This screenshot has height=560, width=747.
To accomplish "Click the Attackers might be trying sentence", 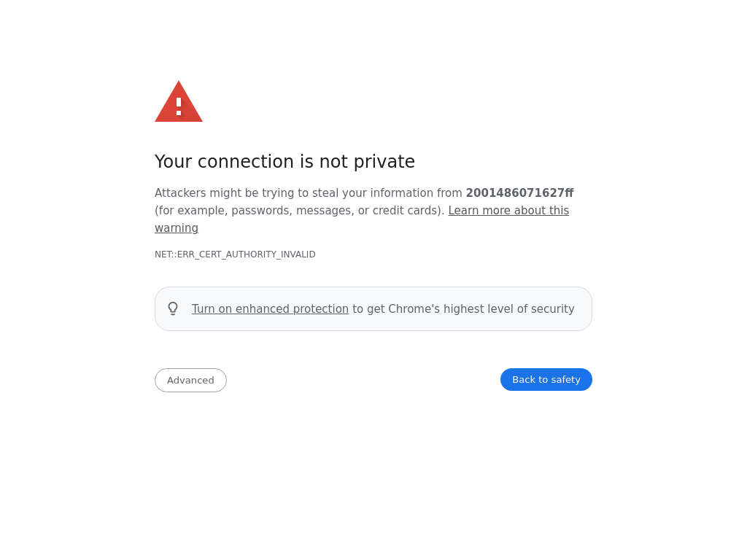I will (x=308, y=193).
